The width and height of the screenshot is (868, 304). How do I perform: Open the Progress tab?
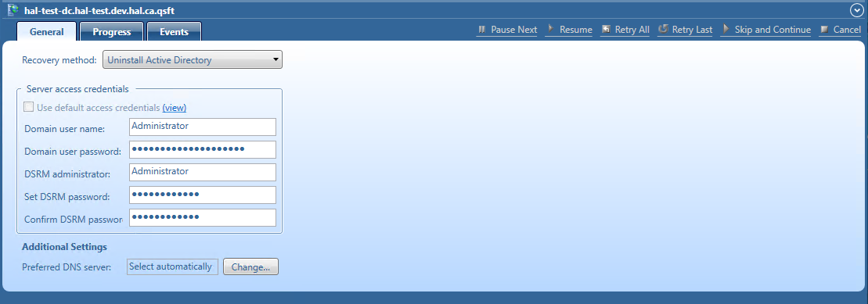pos(112,31)
